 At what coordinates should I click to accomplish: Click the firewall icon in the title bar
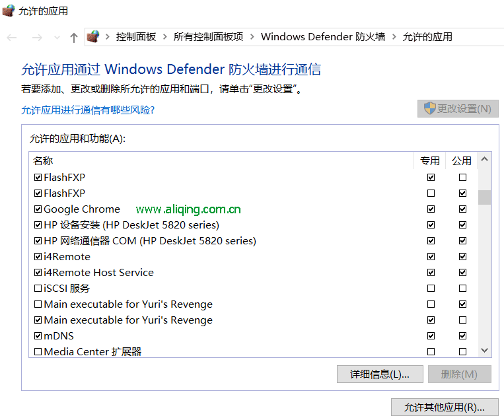click(9, 11)
